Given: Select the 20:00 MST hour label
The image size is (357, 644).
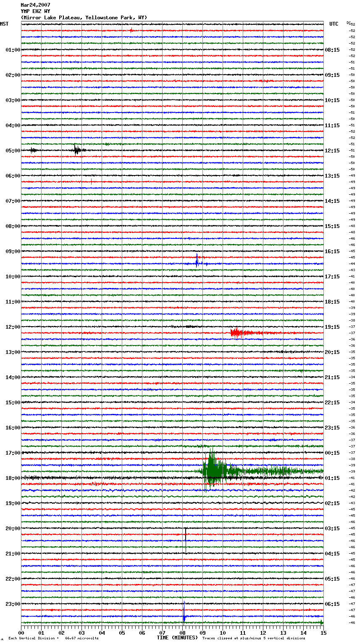Looking at the screenshot, I should 13,529.
